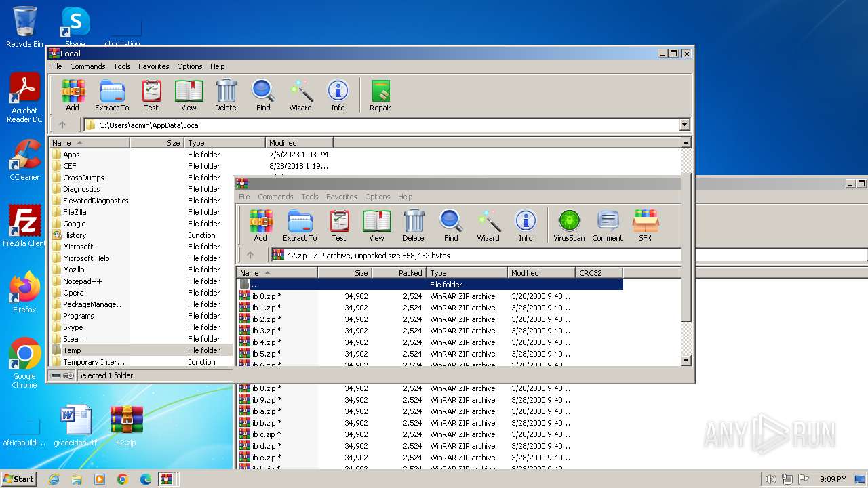Open Wizard in 42.zip window toolbar

pos(488,226)
